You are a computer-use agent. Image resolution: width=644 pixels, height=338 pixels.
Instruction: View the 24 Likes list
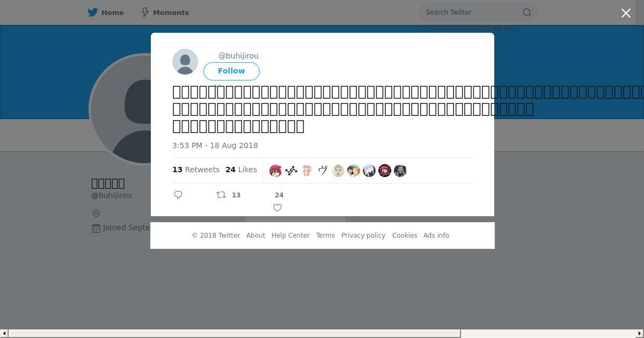pyautogui.click(x=241, y=170)
